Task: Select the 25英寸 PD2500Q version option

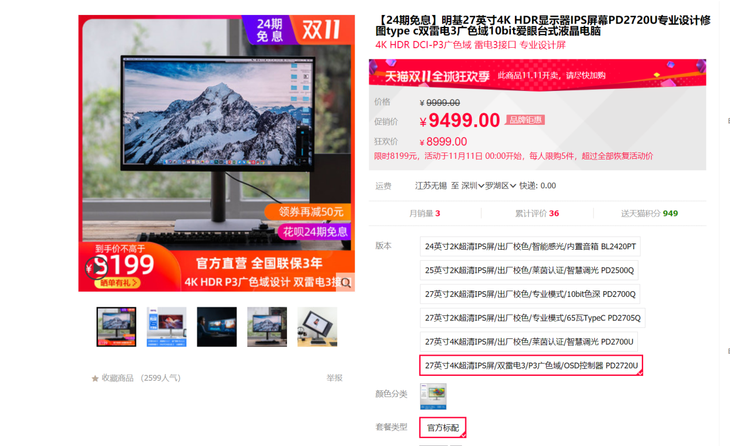Action: coord(529,270)
